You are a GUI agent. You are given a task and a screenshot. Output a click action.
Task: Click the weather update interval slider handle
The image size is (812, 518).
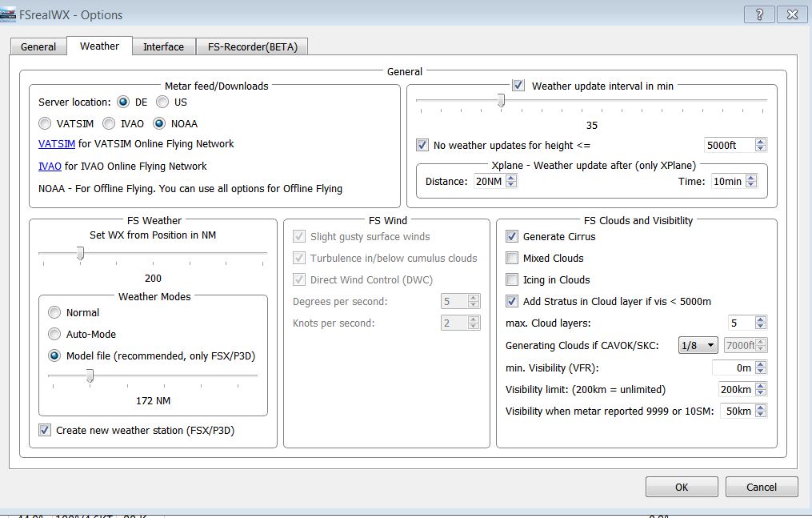tap(501, 100)
